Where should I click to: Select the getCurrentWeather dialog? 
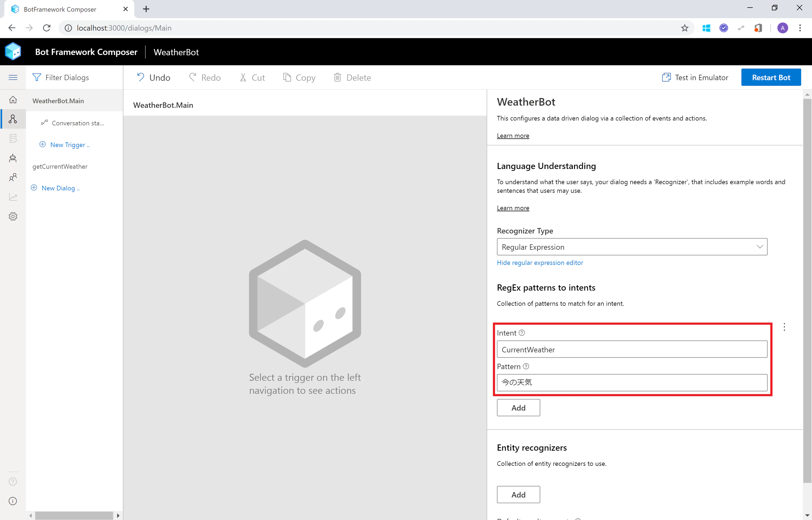pyautogui.click(x=74, y=167)
